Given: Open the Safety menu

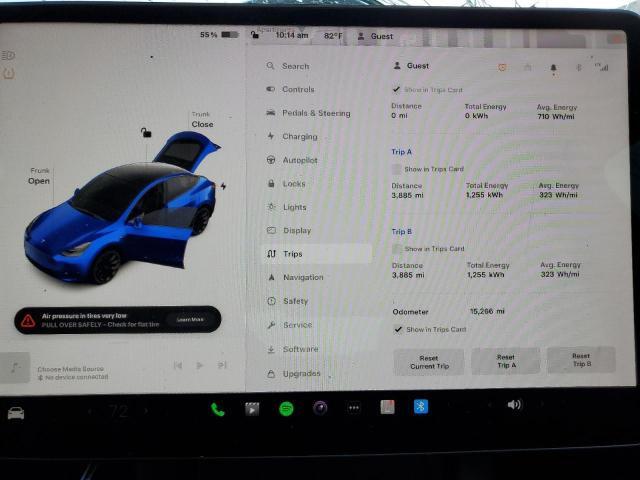Looking at the screenshot, I should point(287,301).
